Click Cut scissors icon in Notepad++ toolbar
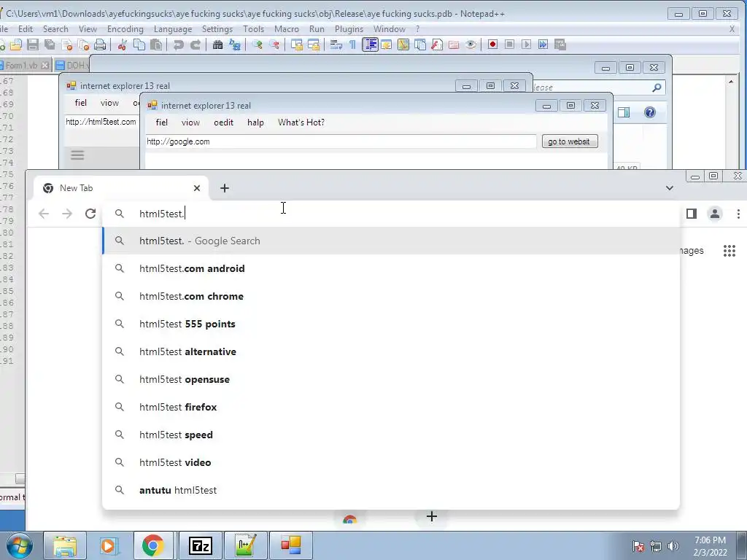Viewport: 747px width, 560px height. tap(122, 44)
